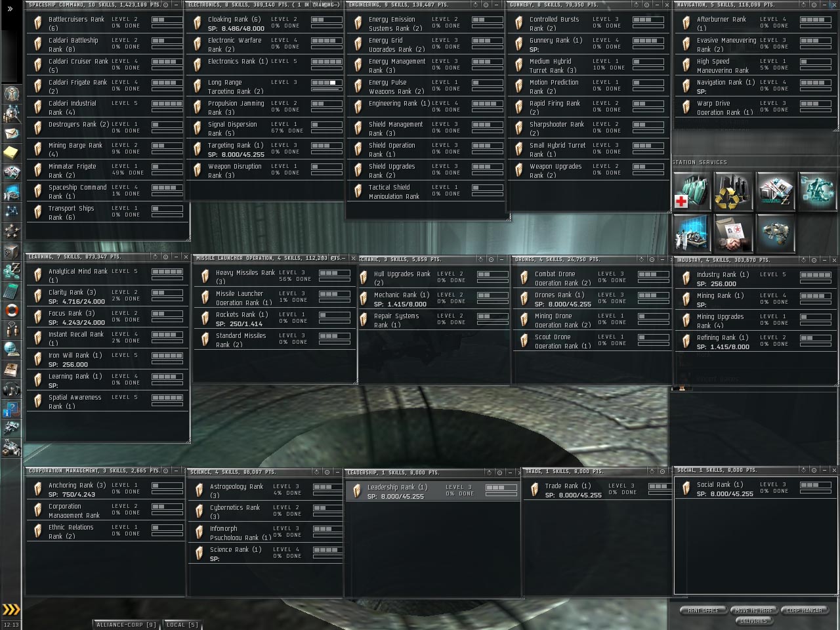The width and height of the screenshot is (840, 630).
Task: Click the yellow triple-arrow expander in sidebar
Action: tap(11, 610)
